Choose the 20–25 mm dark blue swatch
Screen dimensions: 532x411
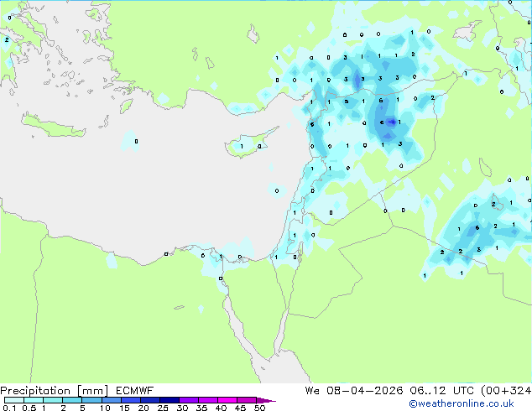pos(149,400)
